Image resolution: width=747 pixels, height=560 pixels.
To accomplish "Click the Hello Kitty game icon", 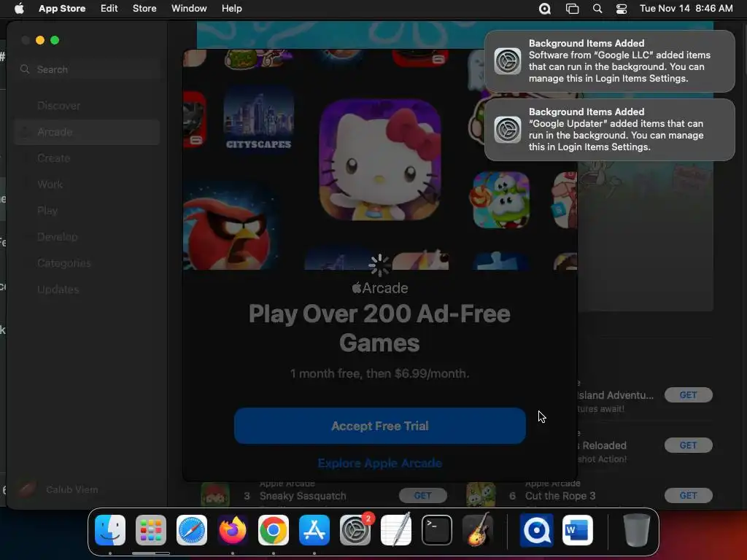I will [380, 160].
